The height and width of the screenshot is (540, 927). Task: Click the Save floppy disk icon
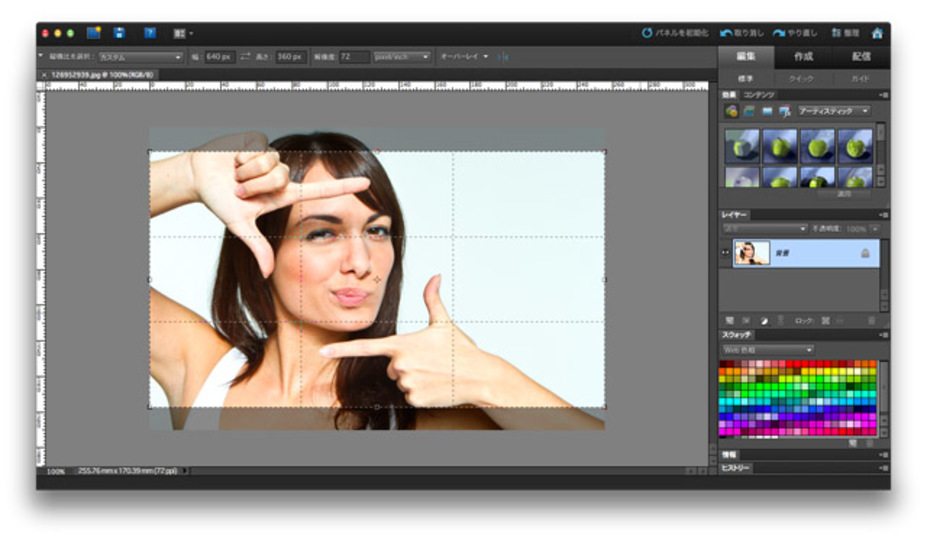point(119,33)
